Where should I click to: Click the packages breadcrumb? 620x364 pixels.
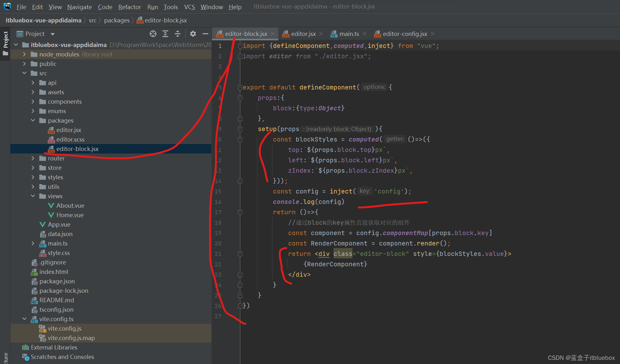[x=117, y=20]
